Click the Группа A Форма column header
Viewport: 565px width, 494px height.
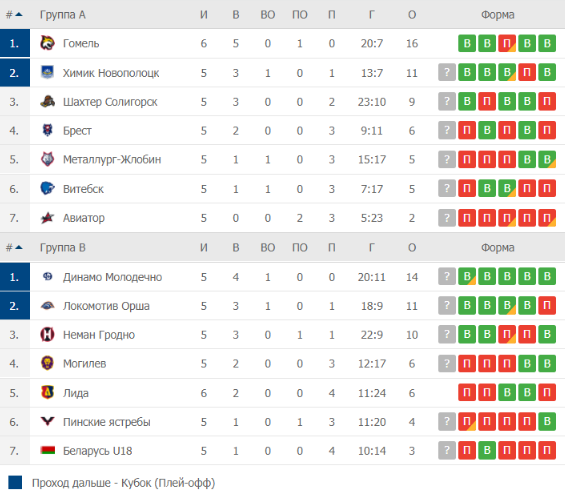click(x=498, y=15)
